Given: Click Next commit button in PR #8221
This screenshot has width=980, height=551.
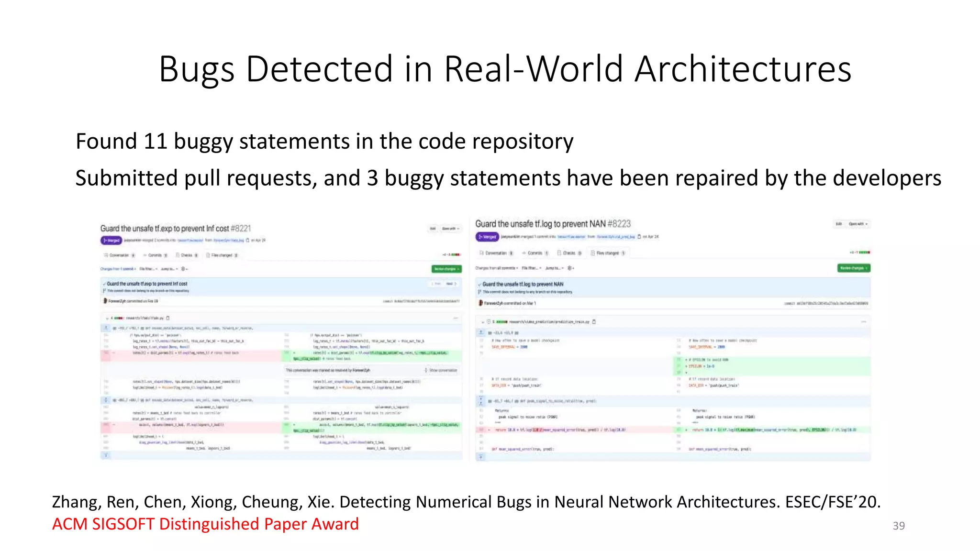Looking at the screenshot, I should pyautogui.click(x=451, y=284).
